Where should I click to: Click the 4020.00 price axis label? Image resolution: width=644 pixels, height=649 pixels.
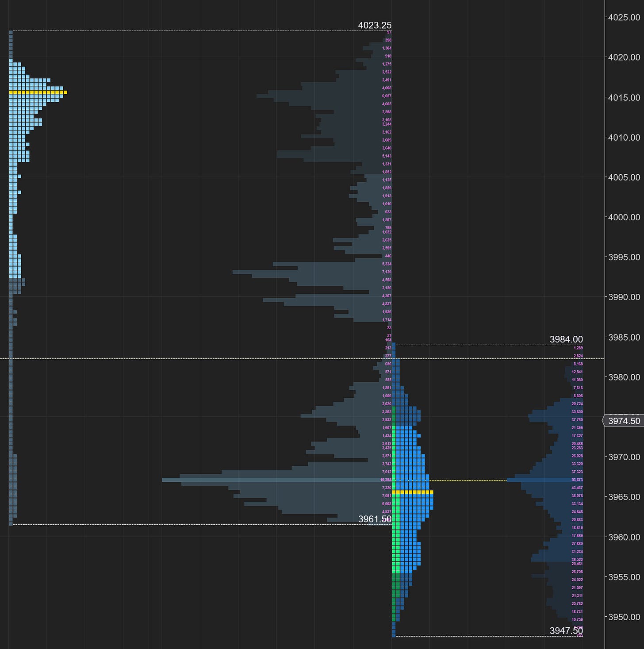[624, 57]
